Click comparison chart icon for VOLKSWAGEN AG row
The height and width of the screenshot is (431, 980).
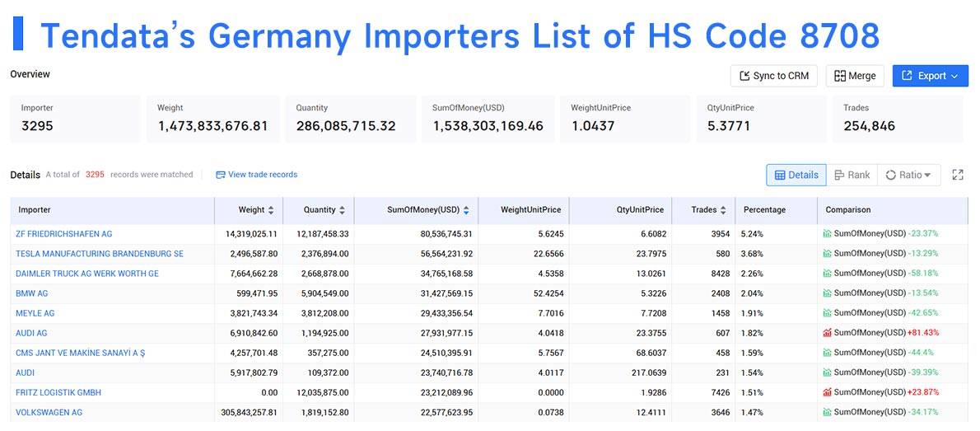pos(828,413)
